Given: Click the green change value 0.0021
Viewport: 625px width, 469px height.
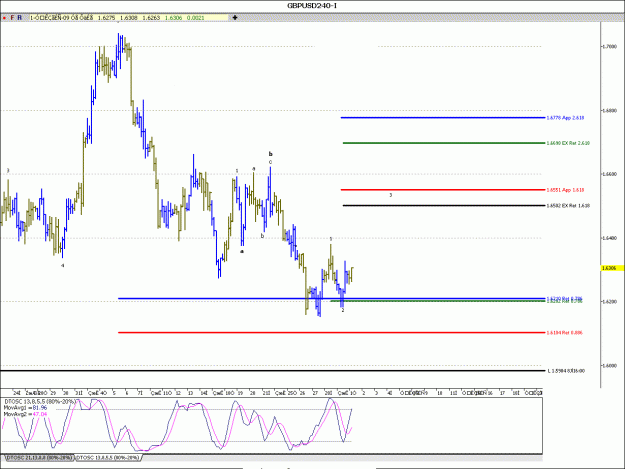Looking at the screenshot, I should [x=196, y=18].
